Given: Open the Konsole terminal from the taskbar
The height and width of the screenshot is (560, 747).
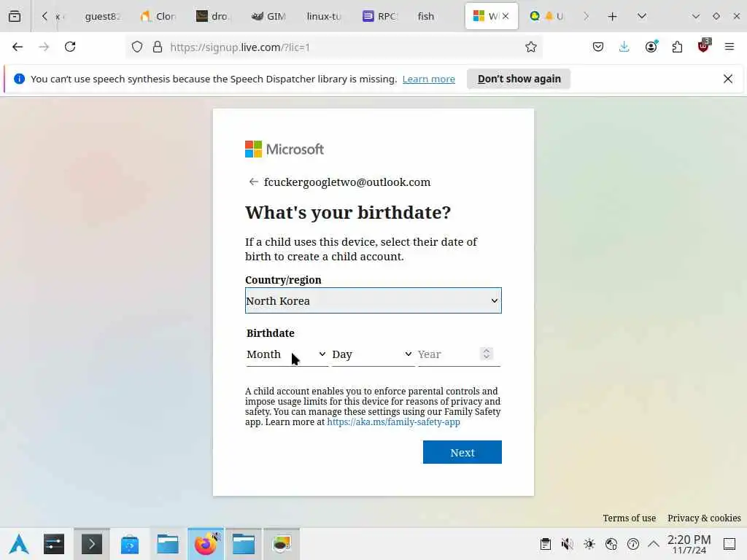Looking at the screenshot, I should pos(92,544).
